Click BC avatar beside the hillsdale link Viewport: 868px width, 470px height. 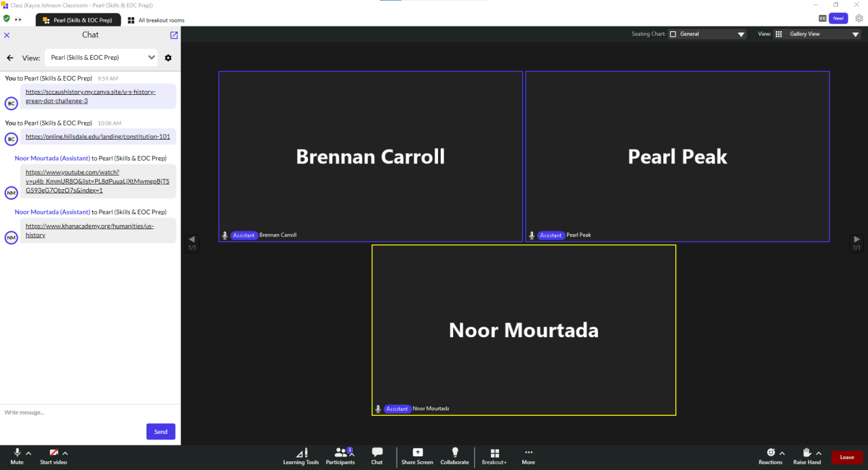[11, 139]
